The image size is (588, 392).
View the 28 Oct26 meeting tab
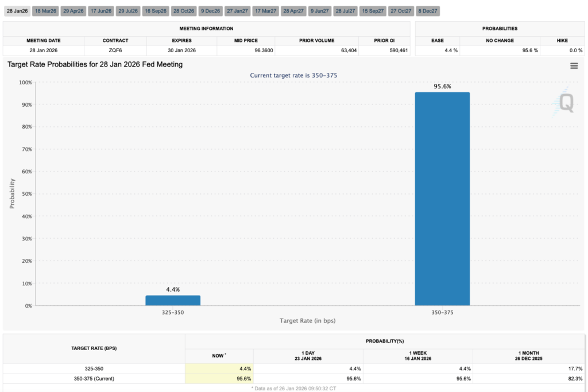click(184, 11)
